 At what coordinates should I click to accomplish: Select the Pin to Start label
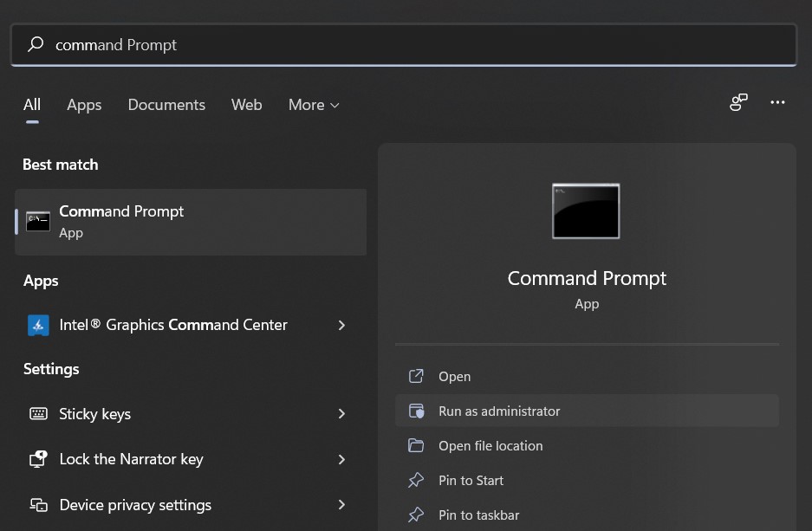tap(471, 481)
